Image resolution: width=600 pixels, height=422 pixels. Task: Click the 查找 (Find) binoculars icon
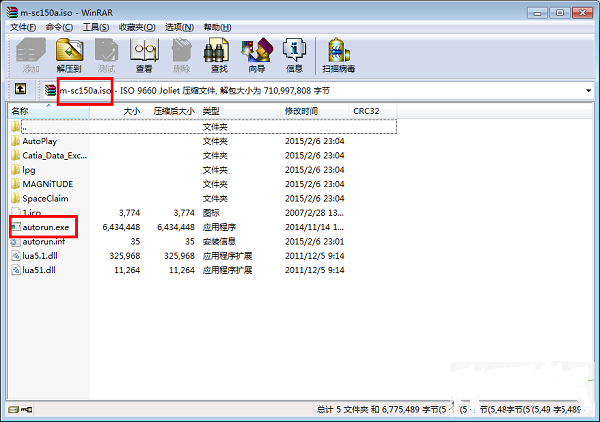(216, 50)
